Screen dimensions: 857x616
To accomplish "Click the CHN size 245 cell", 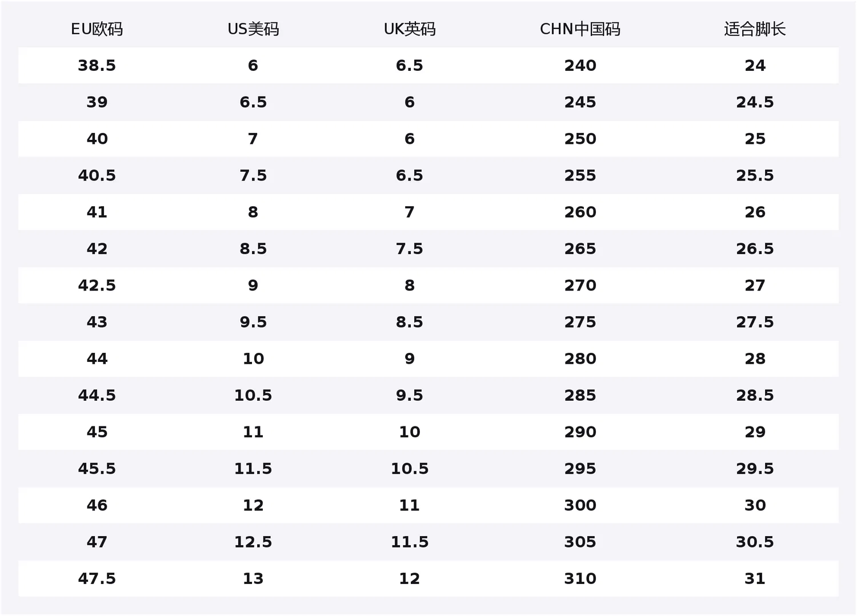I will coord(580,102).
